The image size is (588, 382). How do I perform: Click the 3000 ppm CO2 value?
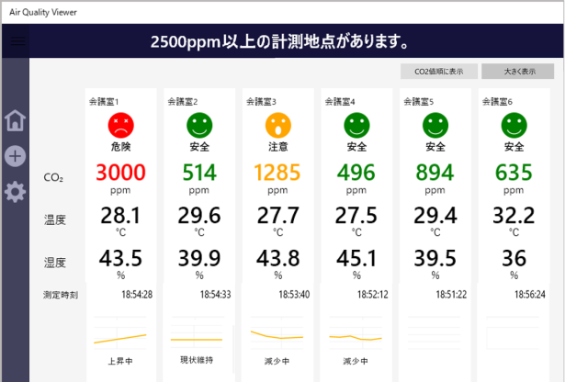(120, 173)
